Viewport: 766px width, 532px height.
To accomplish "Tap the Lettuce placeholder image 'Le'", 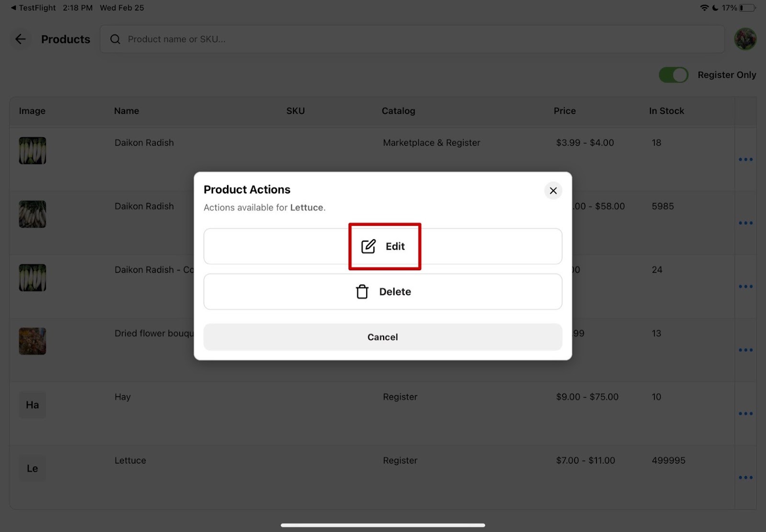I will coord(33,469).
